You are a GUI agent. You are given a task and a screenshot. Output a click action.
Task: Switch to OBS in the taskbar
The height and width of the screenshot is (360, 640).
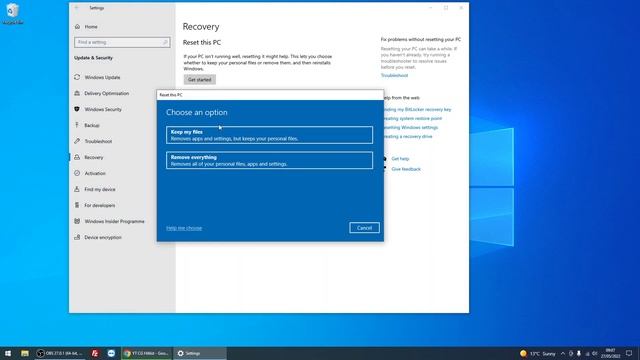pos(60,353)
